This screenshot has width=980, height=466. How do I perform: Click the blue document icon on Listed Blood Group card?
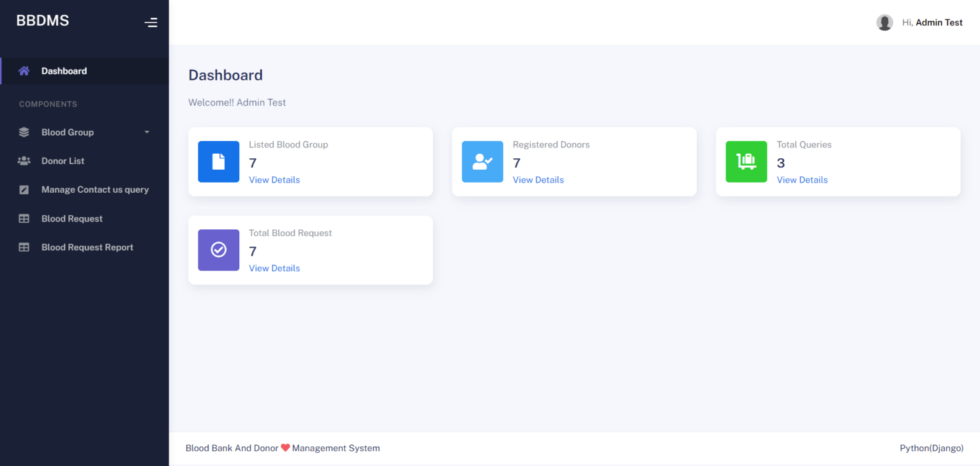coord(218,162)
